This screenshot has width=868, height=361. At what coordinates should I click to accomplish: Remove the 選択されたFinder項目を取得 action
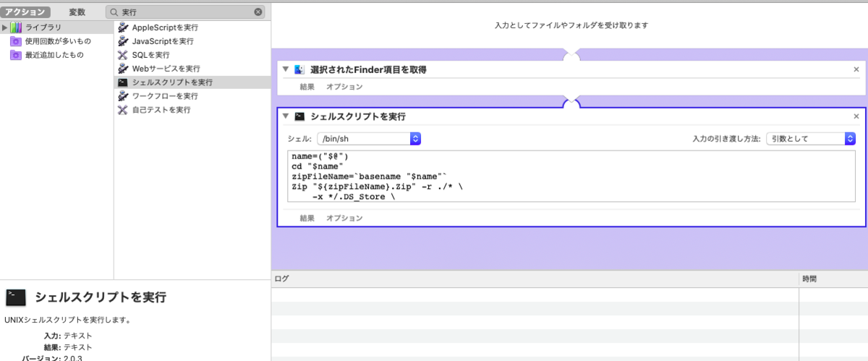pyautogui.click(x=856, y=69)
